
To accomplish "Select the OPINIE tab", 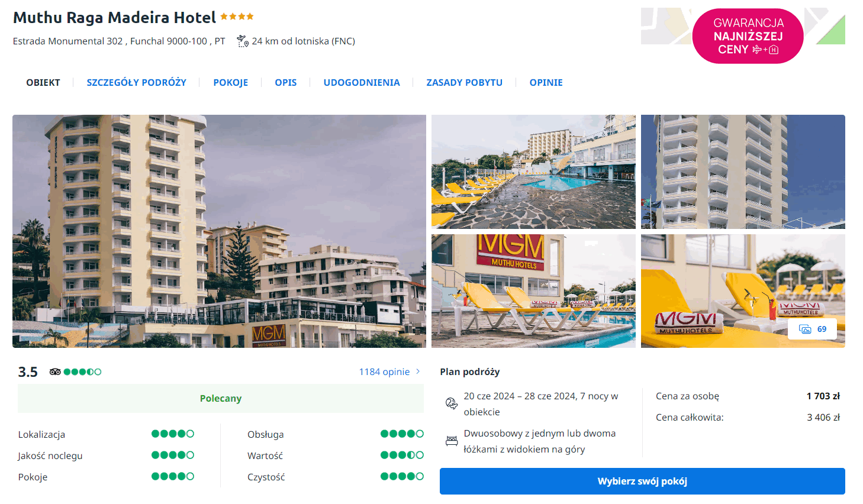I will [x=546, y=82].
